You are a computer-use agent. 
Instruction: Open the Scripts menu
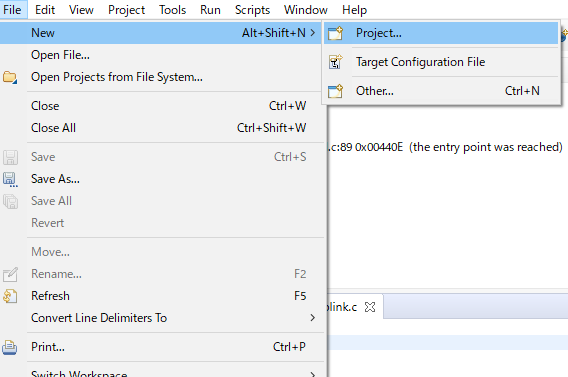click(x=252, y=10)
